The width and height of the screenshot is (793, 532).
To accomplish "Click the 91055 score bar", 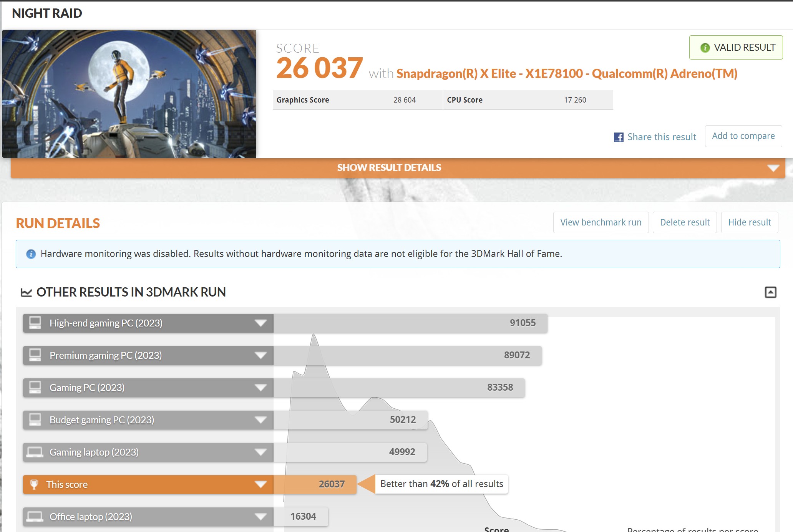I will tap(410, 323).
